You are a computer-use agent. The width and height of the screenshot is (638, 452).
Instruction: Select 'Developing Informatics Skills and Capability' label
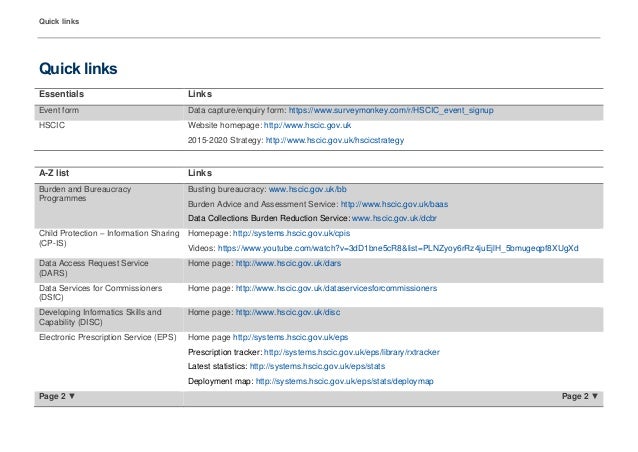tap(100, 317)
